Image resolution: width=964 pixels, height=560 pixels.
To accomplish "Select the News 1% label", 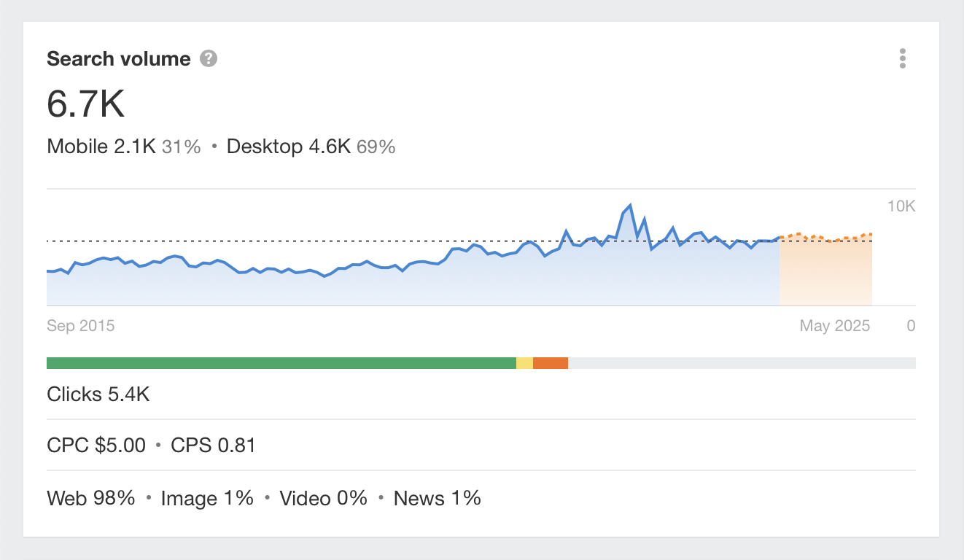I will (437, 498).
